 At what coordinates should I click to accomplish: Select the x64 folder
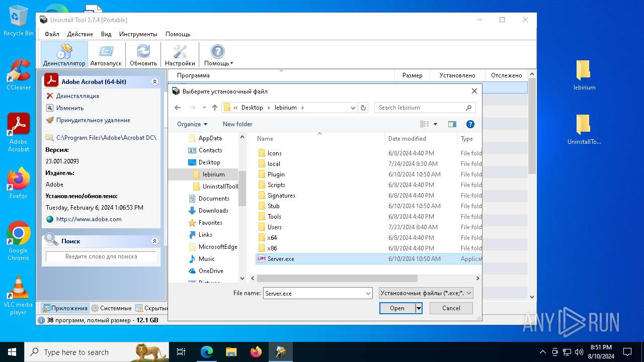(272, 238)
